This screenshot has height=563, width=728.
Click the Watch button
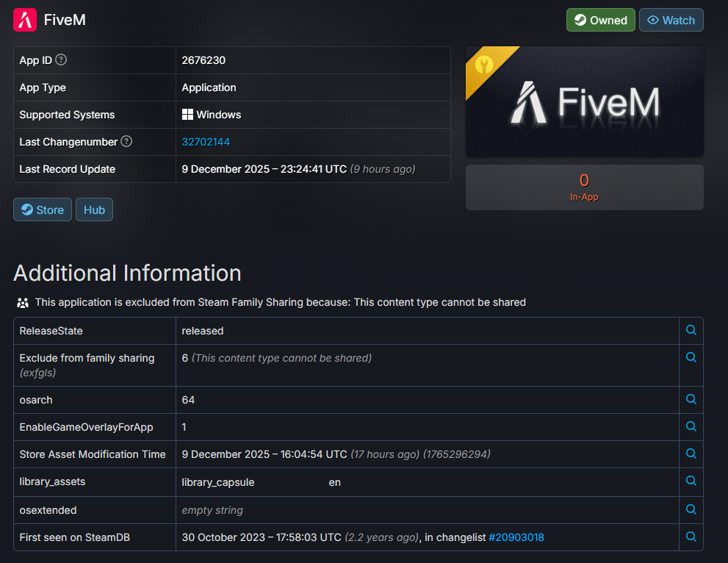671,20
